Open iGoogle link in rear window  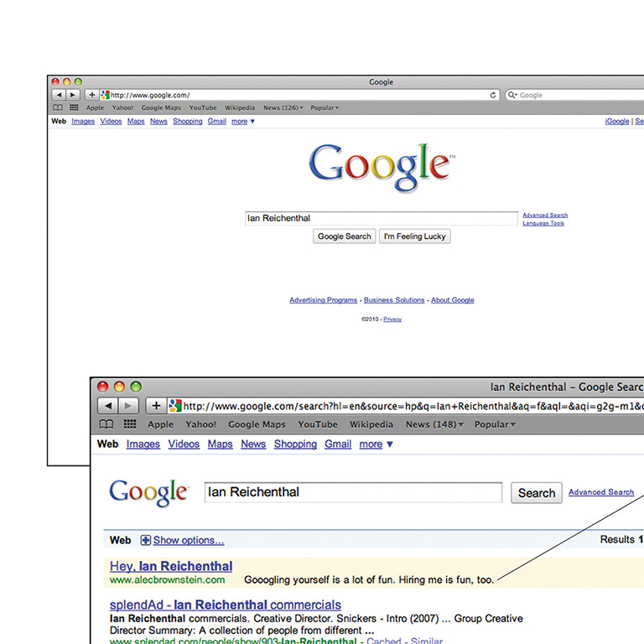(x=616, y=121)
